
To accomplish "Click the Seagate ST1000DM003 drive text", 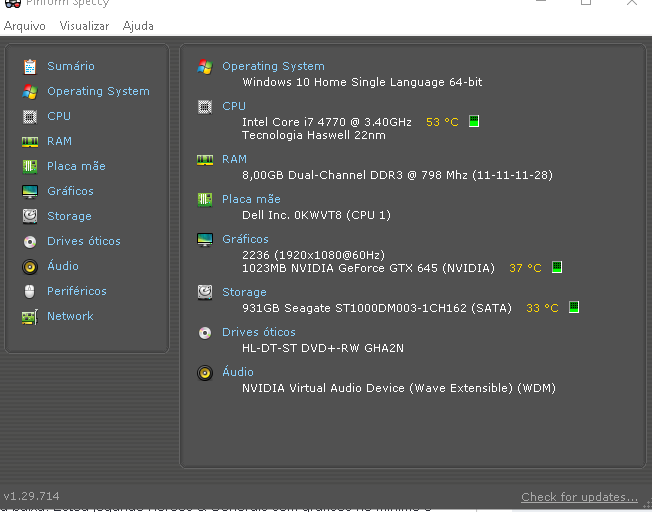I will tap(375, 308).
